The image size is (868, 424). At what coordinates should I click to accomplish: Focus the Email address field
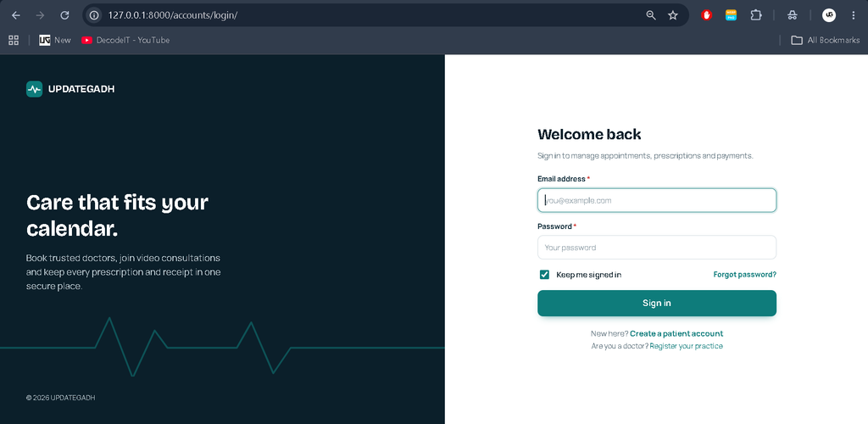point(657,200)
